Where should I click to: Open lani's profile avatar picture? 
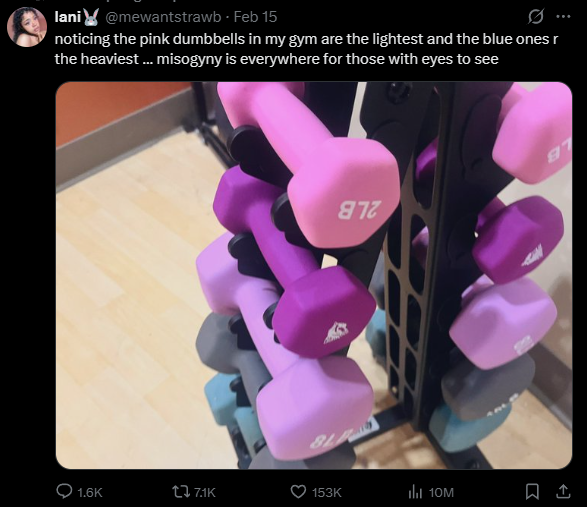[27, 27]
